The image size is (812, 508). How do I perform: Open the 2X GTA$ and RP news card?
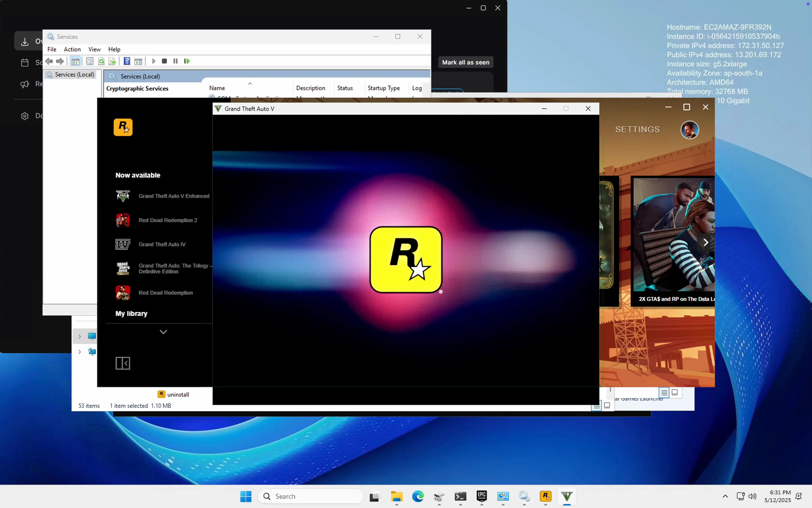(673, 241)
